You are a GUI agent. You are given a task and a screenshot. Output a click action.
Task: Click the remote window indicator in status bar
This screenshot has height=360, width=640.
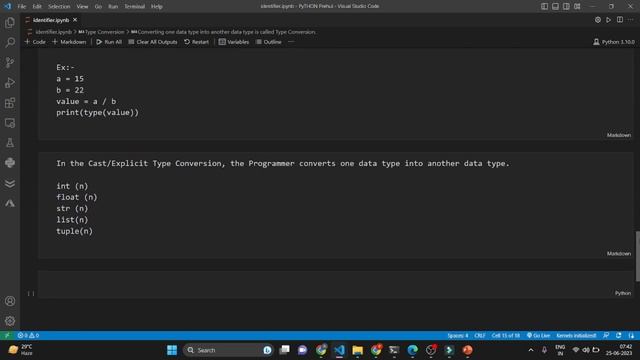7,336
